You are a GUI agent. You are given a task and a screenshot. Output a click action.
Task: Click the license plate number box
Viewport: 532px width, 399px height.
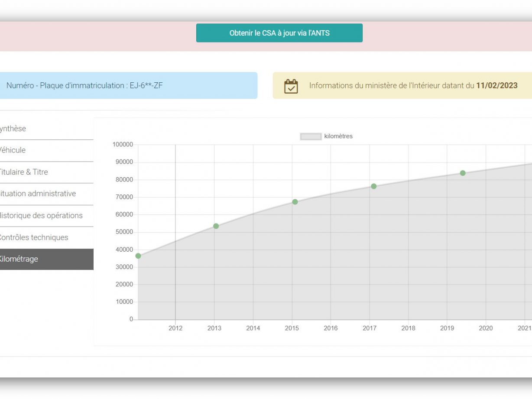128,85
